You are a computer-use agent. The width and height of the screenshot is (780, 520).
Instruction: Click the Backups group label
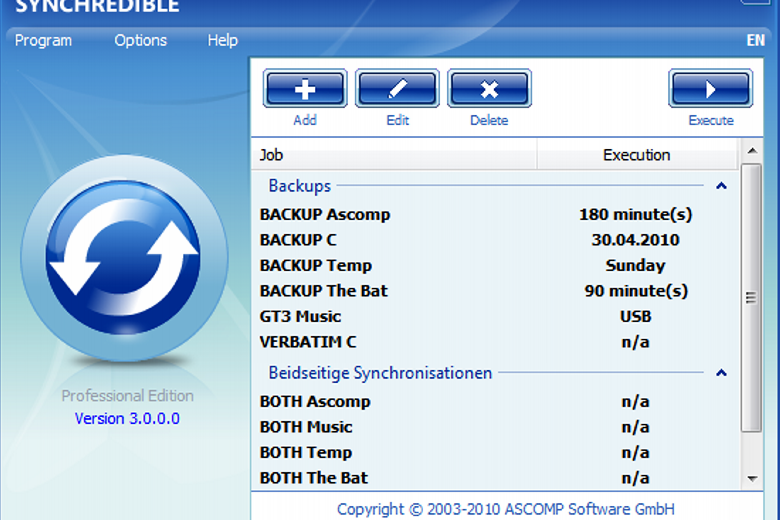pos(299,186)
